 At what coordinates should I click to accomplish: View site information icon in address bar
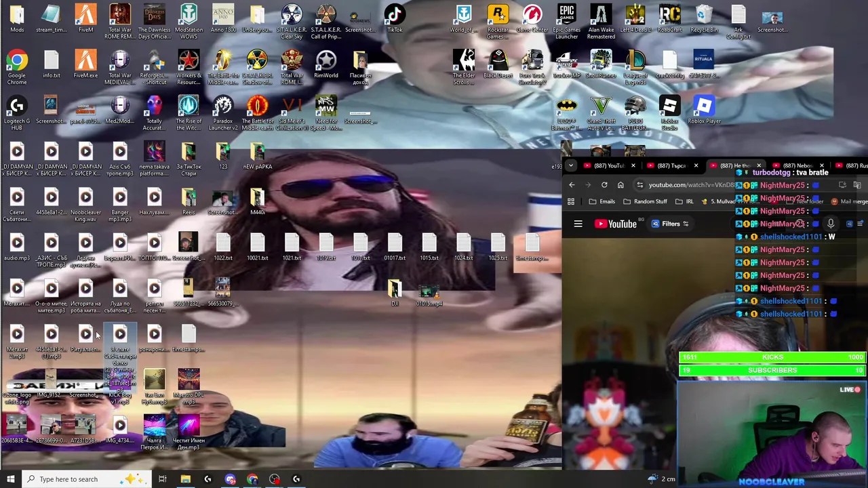click(639, 185)
